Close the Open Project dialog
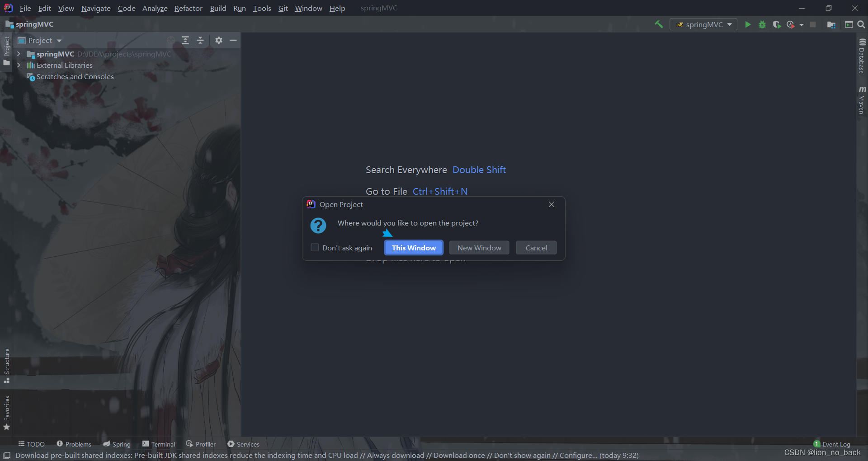Image resolution: width=868 pixels, height=461 pixels. [552, 204]
